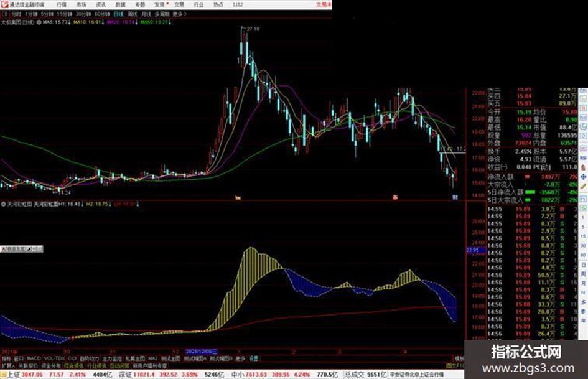This screenshot has width=588, height=379.
Task: Click the 交易 button at title bar right
Action: (x=324, y=4)
